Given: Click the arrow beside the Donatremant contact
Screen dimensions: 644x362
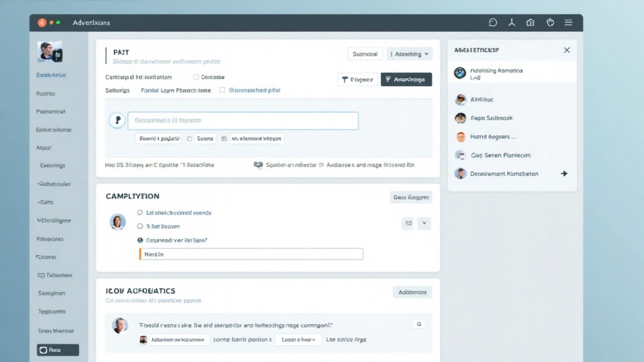Looking at the screenshot, I should click(x=564, y=173).
